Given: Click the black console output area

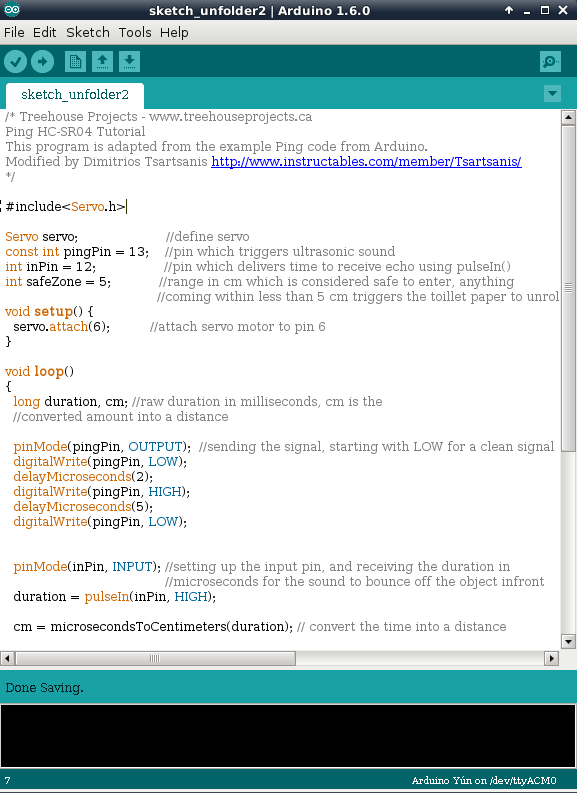Looking at the screenshot, I should (288, 736).
